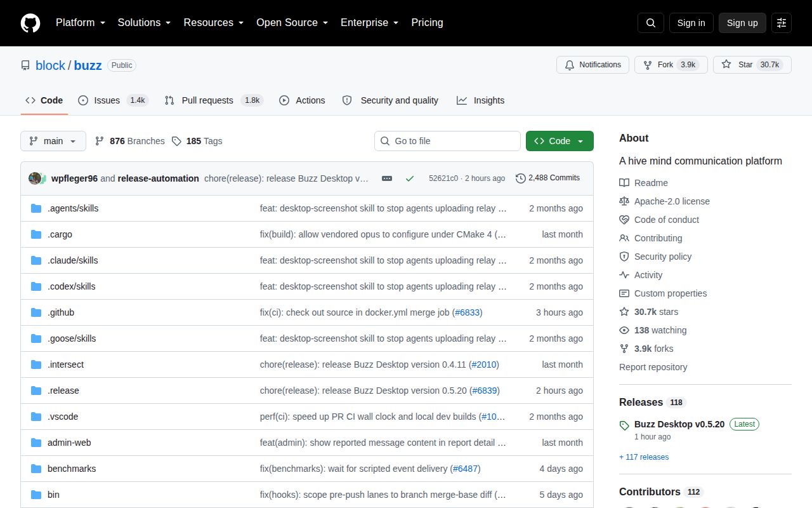Click the Readme book icon

(x=624, y=183)
